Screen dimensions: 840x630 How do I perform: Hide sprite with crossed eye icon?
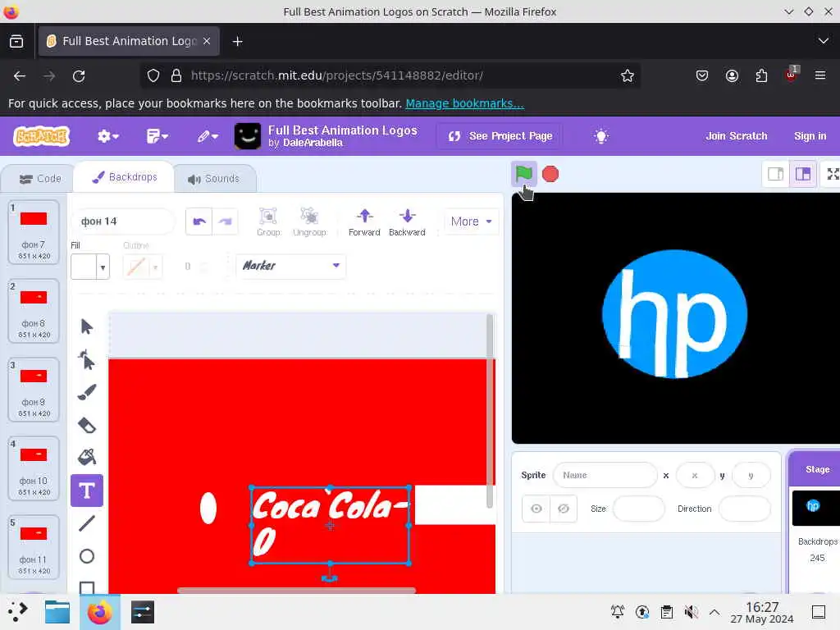563,509
